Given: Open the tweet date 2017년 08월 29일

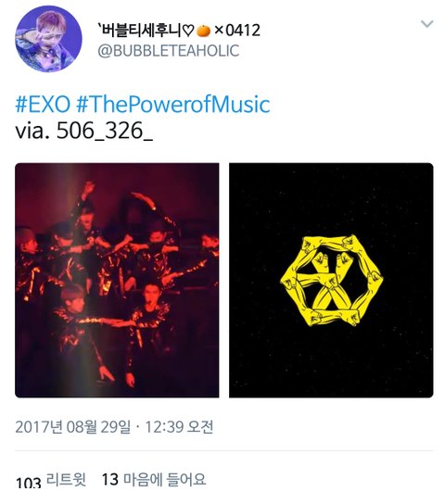Looking at the screenshot, I should (73, 427).
